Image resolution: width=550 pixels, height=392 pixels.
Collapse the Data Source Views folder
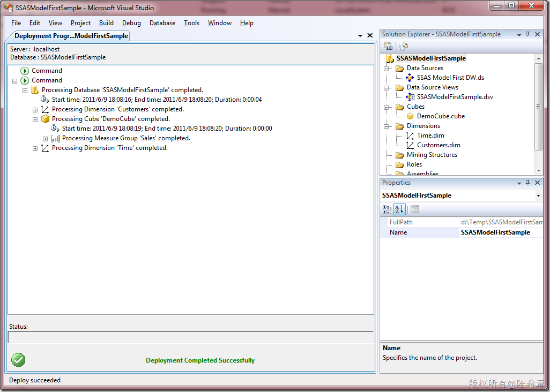(x=386, y=88)
